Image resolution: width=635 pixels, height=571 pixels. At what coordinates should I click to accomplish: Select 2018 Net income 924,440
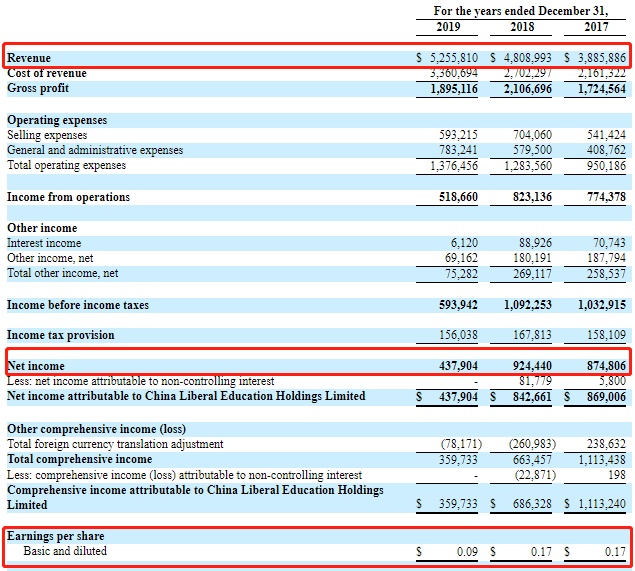click(x=533, y=366)
